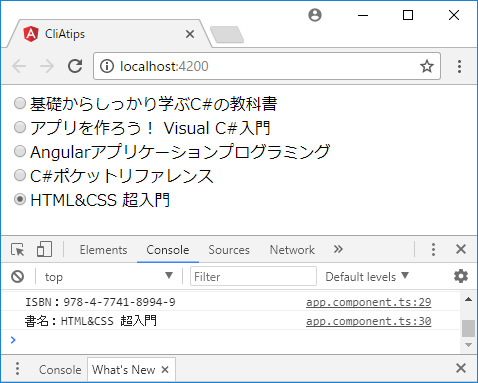Open the Chrome three-dot menu

[459, 66]
